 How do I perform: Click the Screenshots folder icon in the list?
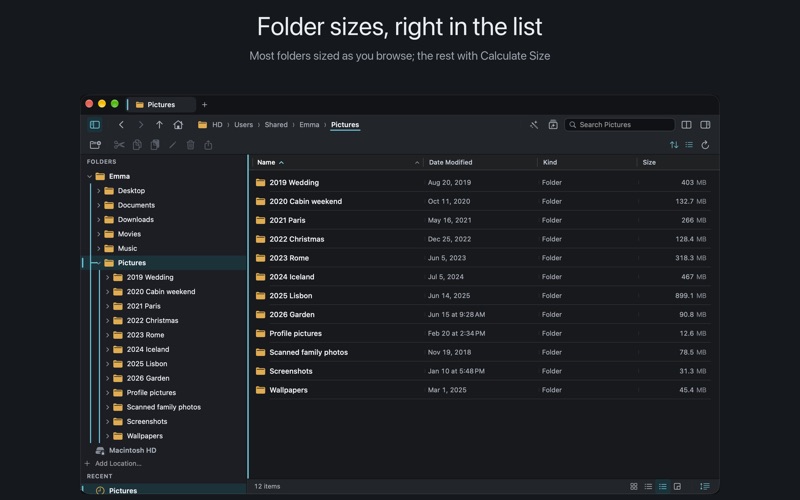point(260,371)
